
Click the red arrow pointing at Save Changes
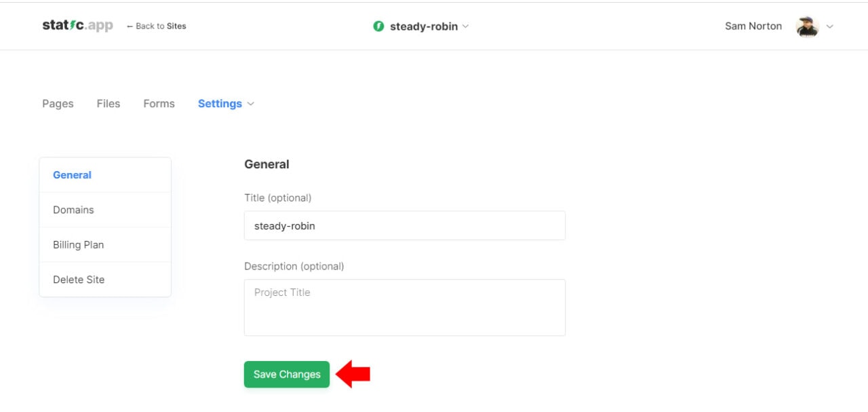353,374
